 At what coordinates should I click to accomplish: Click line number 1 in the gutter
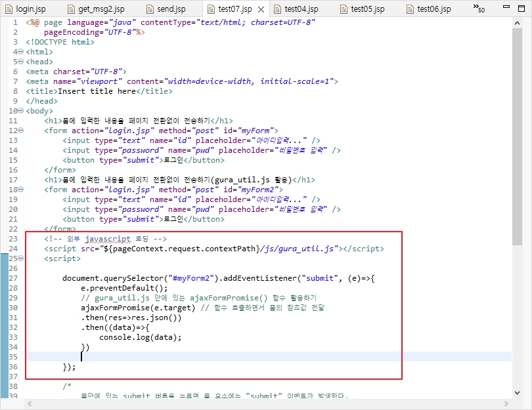point(15,22)
